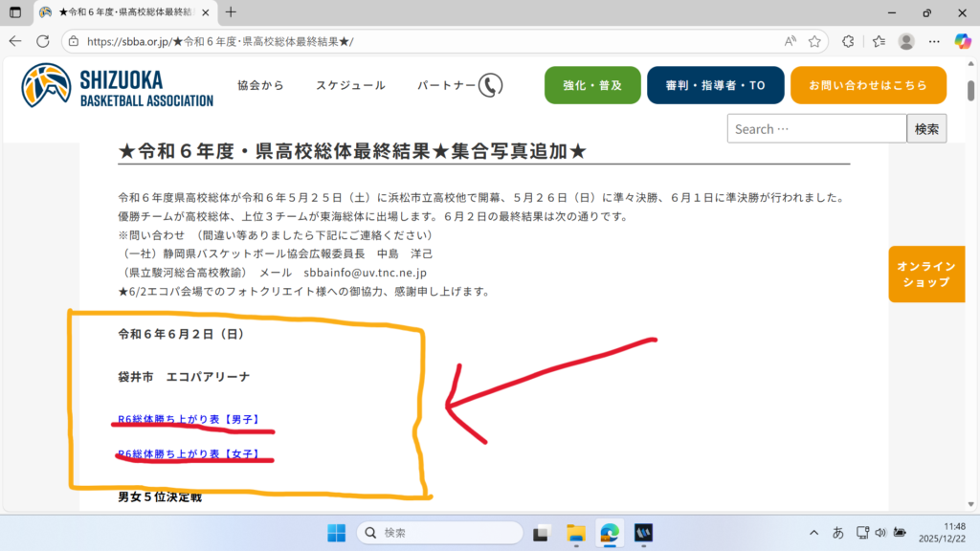This screenshot has height=551, width=980.
Task: Open the Copilot icon in Edge toolbar
Action: coord(963,41)
